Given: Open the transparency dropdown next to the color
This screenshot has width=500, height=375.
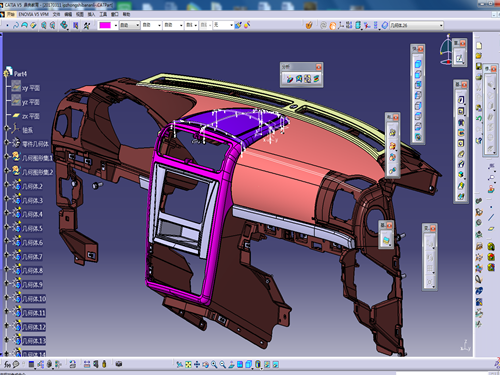Looking at the screenshot, I should 129,25.
